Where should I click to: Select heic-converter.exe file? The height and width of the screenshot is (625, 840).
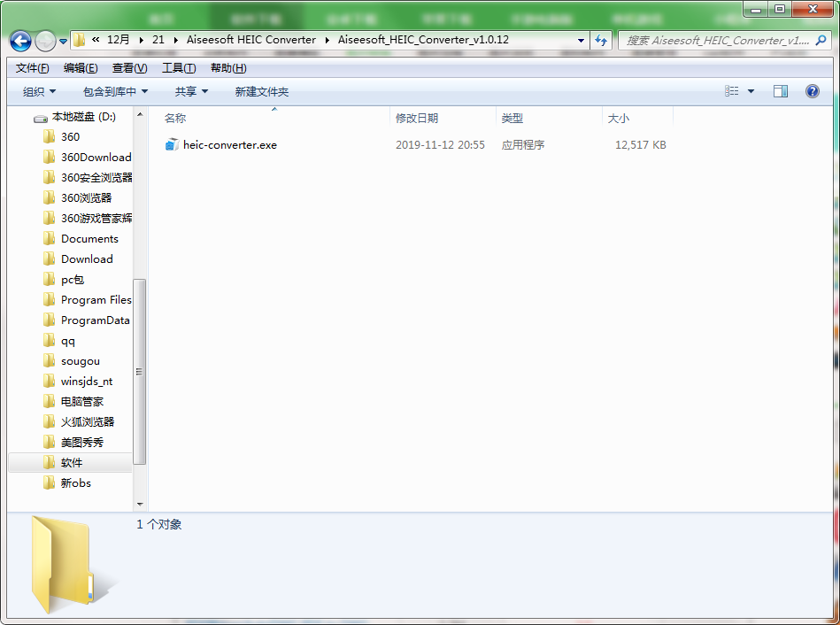tap(230, 144)
